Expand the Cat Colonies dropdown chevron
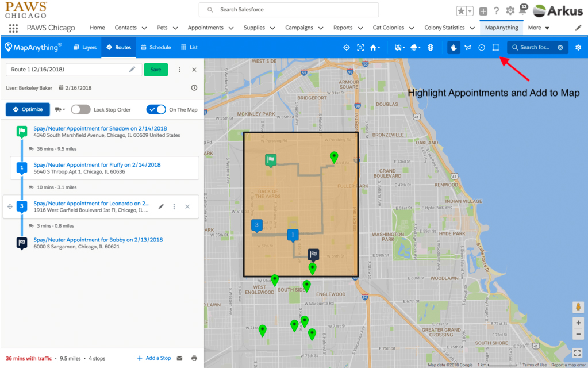 tap(412, 28)
